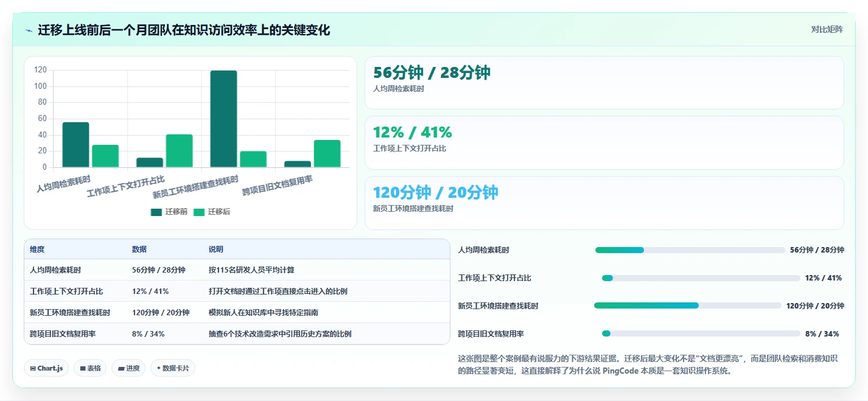Toggle the 迁移后 legend entry
Screen dimensions: 868x401
coord(211,212)
